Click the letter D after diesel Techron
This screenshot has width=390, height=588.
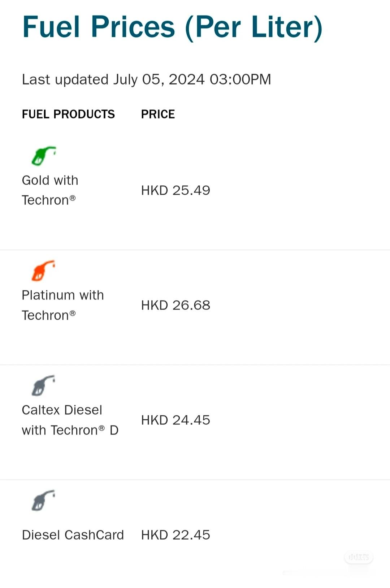tap(114, 430)
